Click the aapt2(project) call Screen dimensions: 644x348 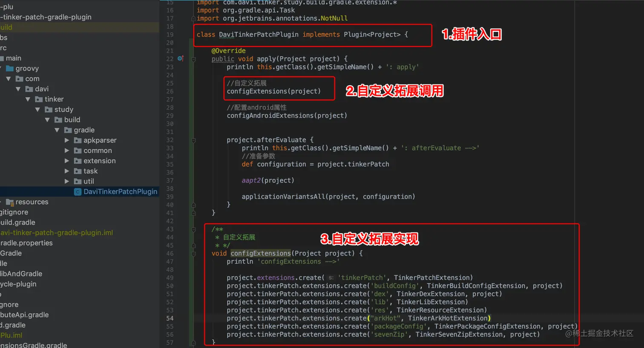pyautogui.click(x=268, y=180)
